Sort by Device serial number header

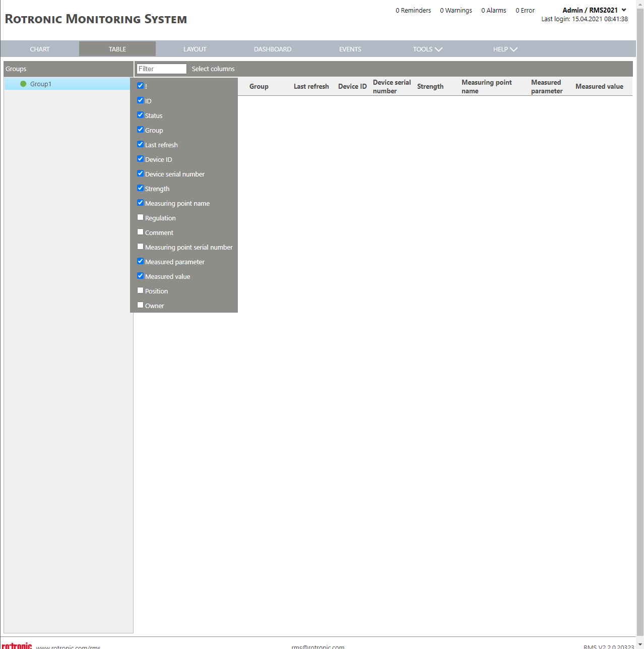392,87
